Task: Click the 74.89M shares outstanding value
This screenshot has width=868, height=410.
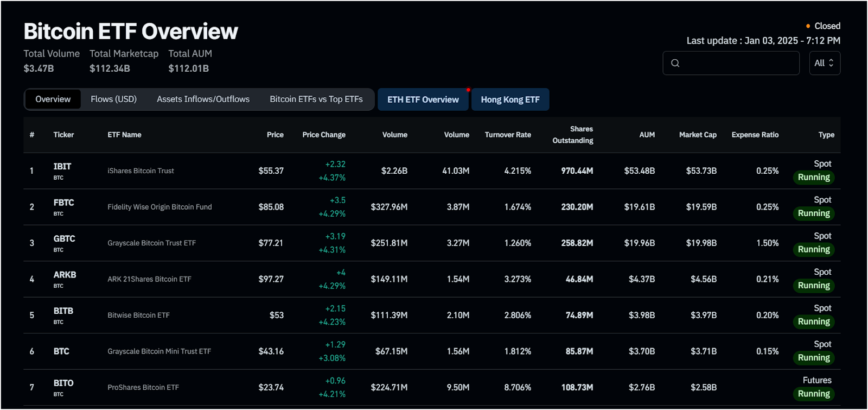Action: click(x=579, y=315)
